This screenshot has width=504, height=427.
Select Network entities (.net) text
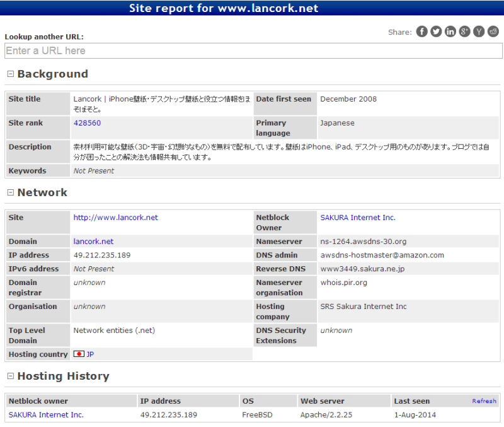[x=114, y=330]
